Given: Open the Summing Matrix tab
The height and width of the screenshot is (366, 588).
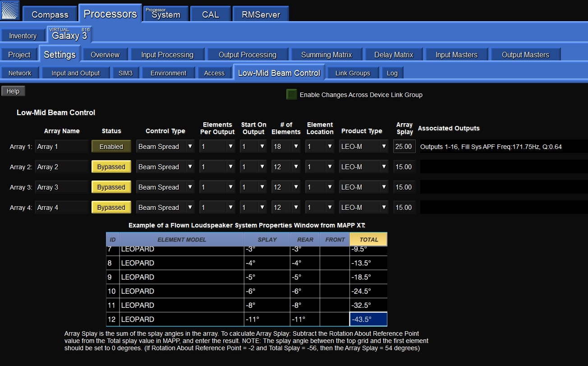Looking at the screenshot, I should (x=326, y=55).
